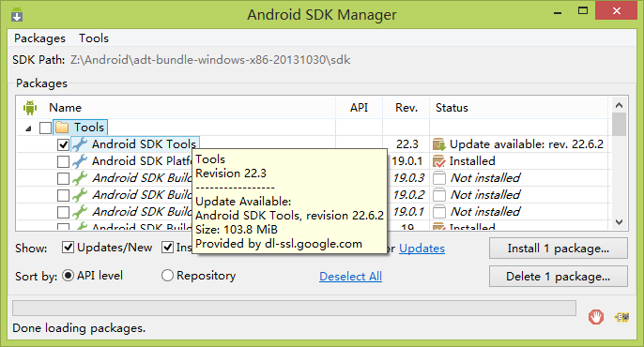Check the Build-tools 19.0.1 checkbox
Screen dimensions: 644x347
pyautogui.click(x=63, y=212)
